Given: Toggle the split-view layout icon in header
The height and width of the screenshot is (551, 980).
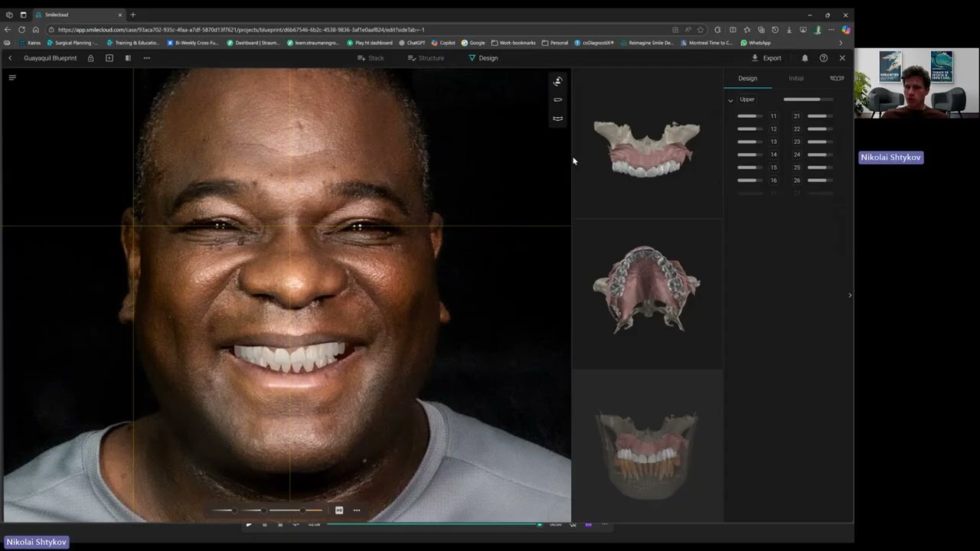Looking at the screenshot, I should pos(128,58).
